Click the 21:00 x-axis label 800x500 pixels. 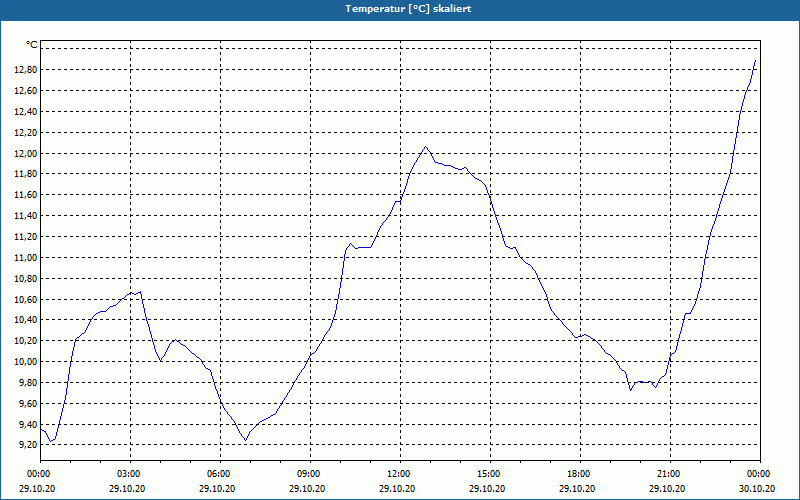tap(669, 474)
